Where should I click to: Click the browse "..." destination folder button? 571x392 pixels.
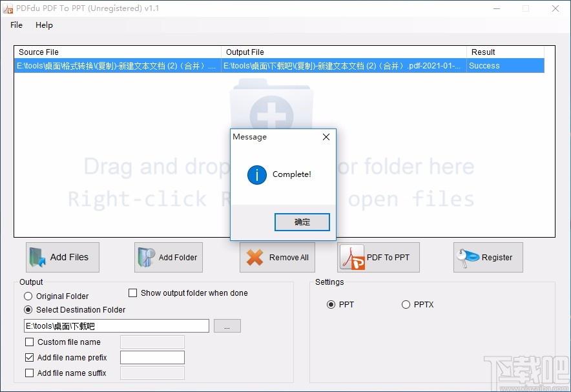[227, 326]
